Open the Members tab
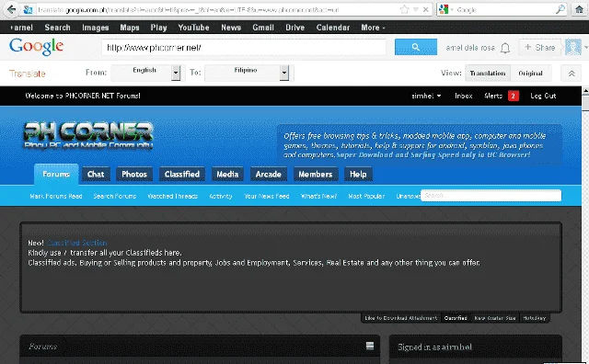Screen dimensions: 589x364 pyautogui.click(x=315, y=174)
